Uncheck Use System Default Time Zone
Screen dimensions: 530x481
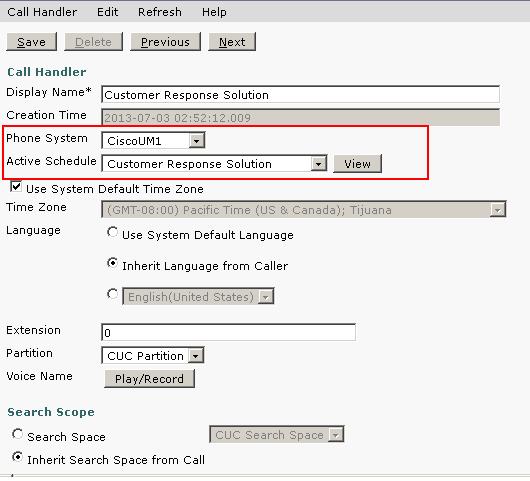[x=16, y=187]
